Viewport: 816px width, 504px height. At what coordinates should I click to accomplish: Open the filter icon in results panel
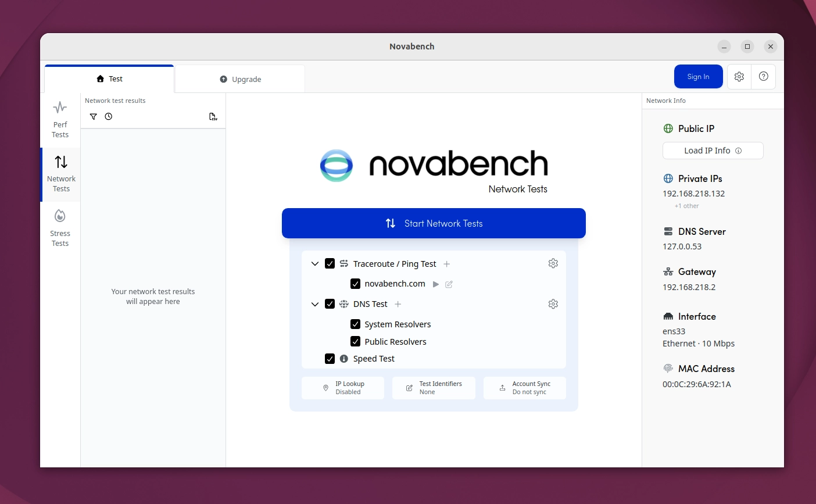[x=93, y=116]
